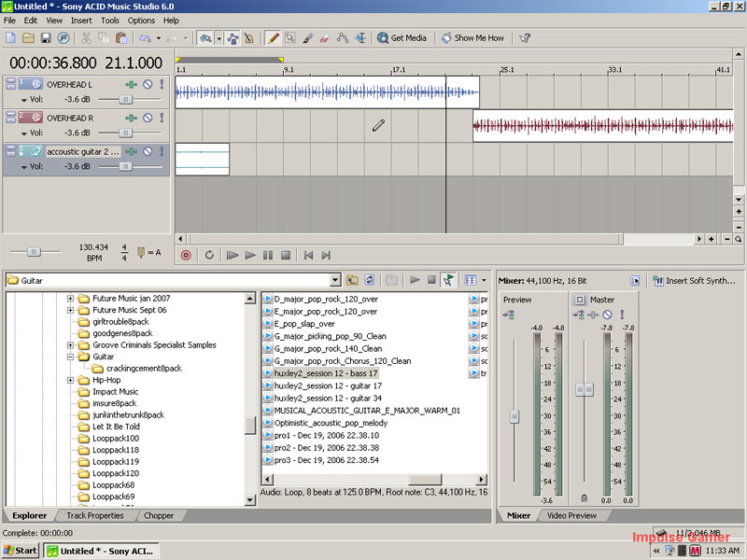Open Explorer Views dropdown arrow
The image size is (747, 560).
(484, 280)
